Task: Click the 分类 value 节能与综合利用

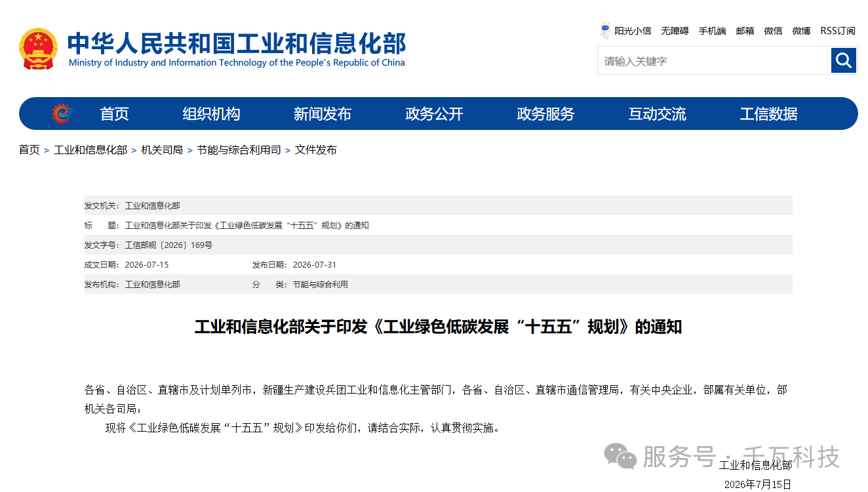Action: click(321, 285)
